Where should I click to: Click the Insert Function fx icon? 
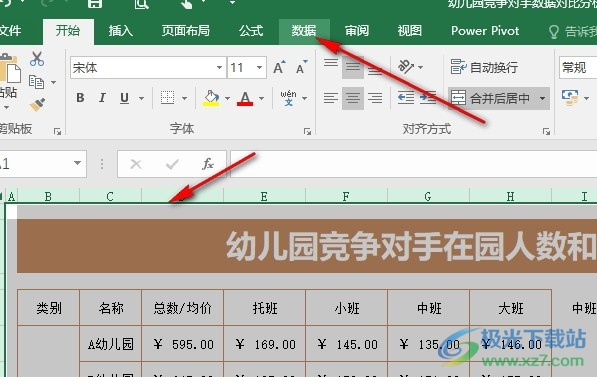(x=208, y=164)
